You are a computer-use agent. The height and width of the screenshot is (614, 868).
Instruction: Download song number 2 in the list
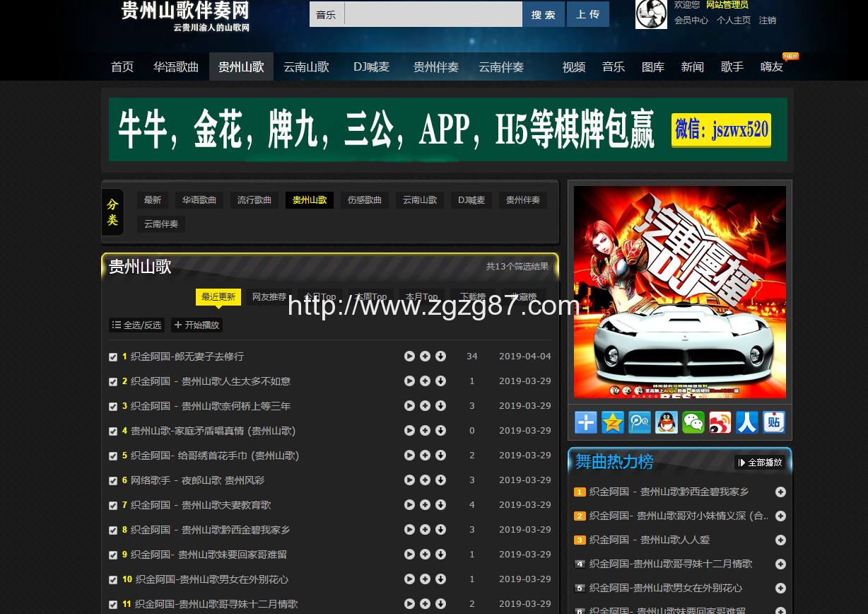click(x=440, y=381)
